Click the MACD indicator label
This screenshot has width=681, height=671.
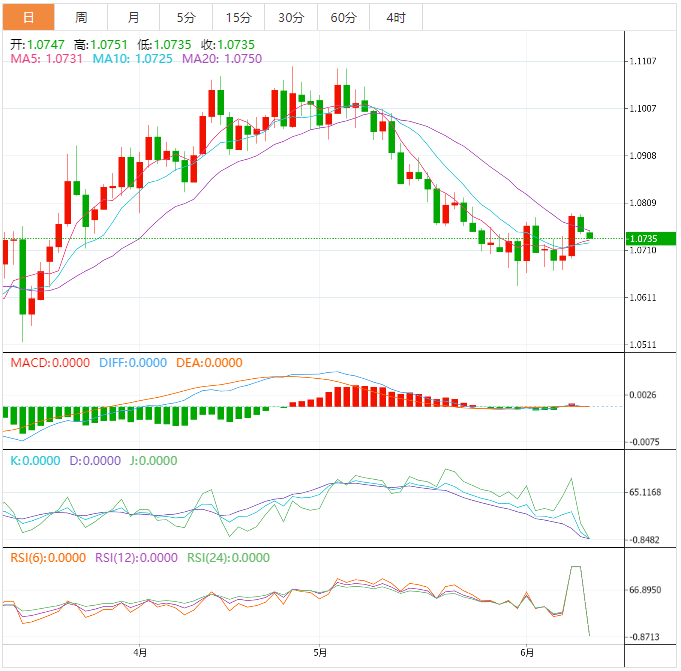pos(49,362)
